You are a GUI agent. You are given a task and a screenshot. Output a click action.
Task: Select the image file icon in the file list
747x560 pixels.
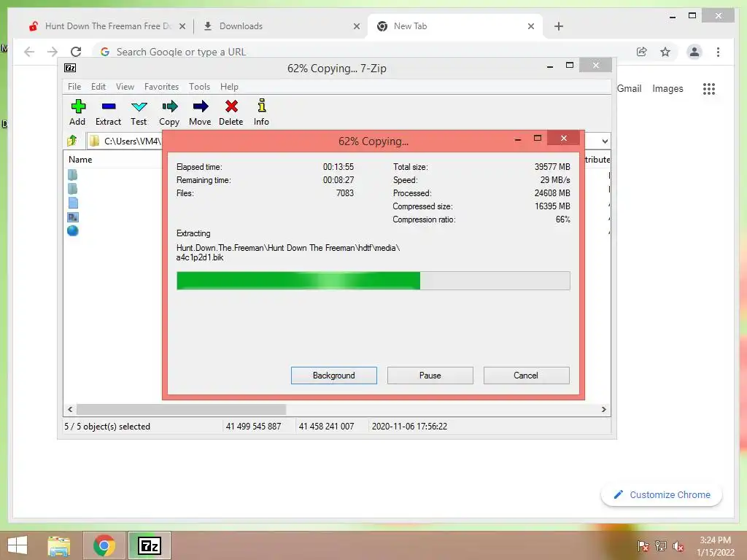coord(73,217)
